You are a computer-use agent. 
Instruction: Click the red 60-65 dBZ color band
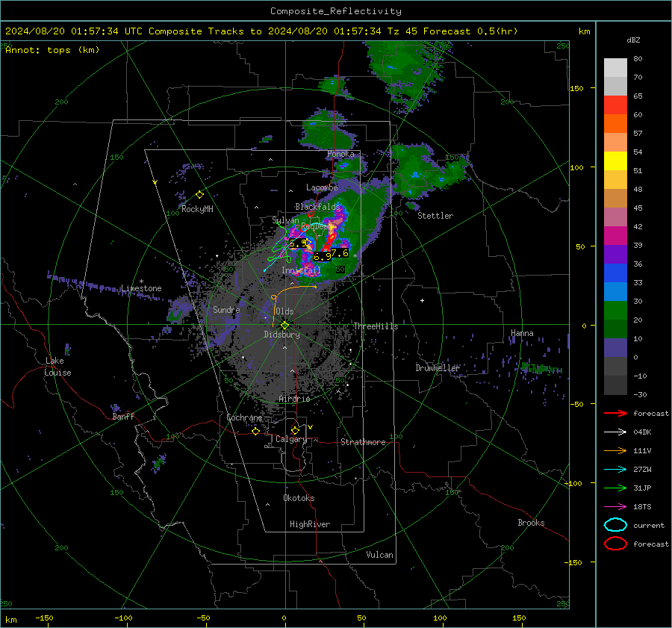[615, 105]
